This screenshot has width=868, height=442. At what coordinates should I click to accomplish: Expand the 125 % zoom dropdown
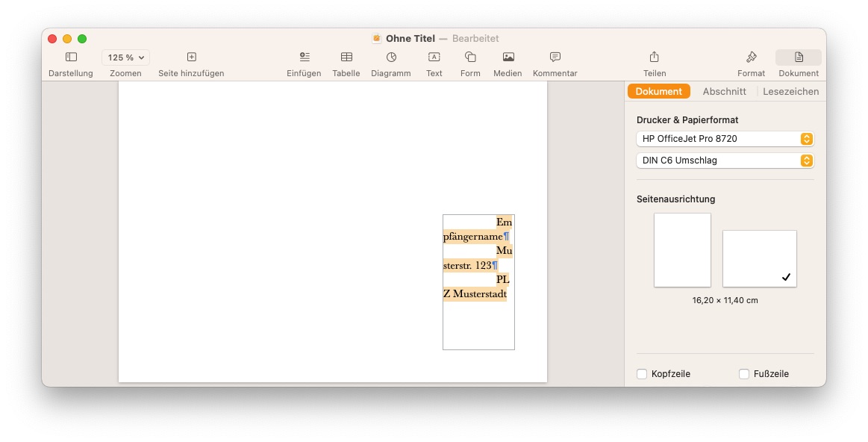pos(125,57)
